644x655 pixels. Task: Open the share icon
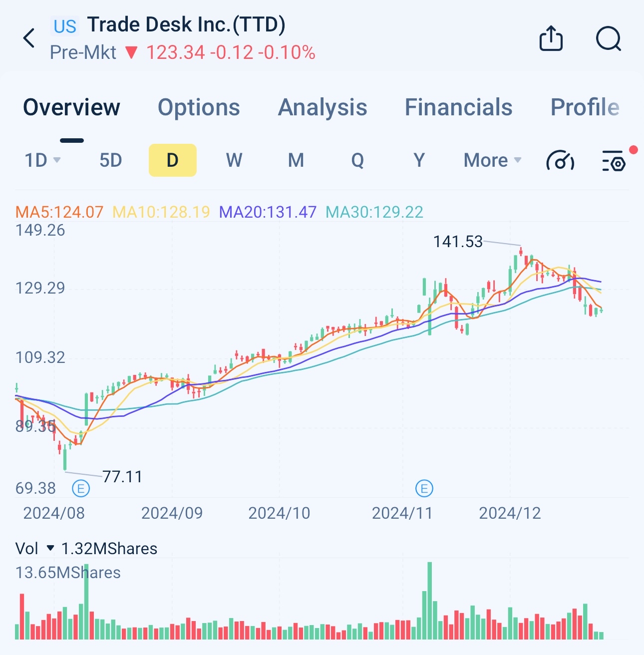[x=551, y=38]
